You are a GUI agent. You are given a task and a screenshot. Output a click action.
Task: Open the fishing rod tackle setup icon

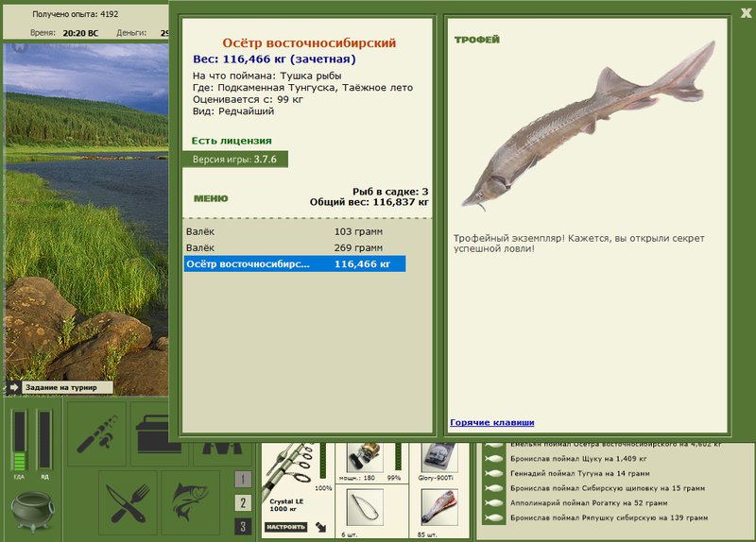click(97, 434)
